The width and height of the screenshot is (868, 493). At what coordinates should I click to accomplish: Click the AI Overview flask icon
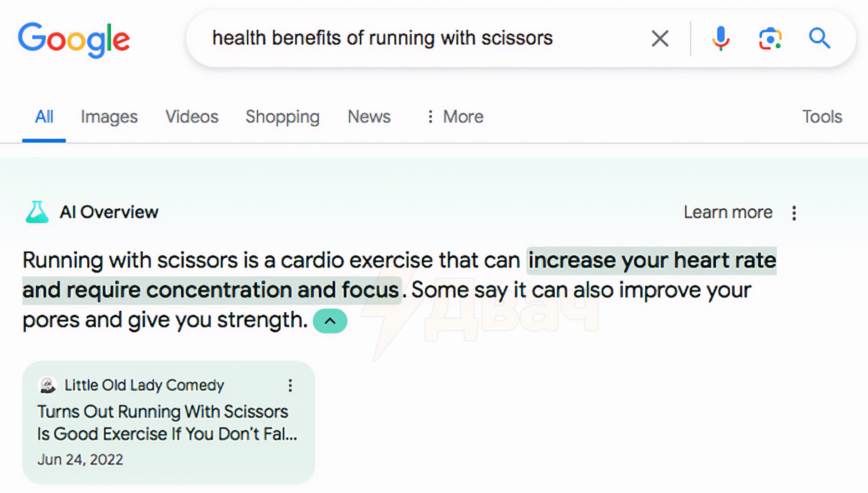[37, 212]
